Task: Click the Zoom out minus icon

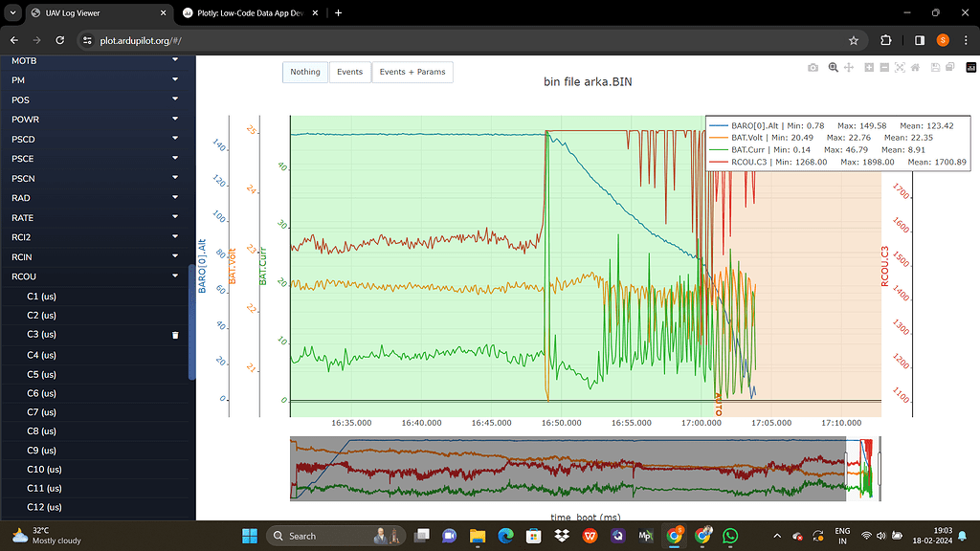Action: coord(884,68)
